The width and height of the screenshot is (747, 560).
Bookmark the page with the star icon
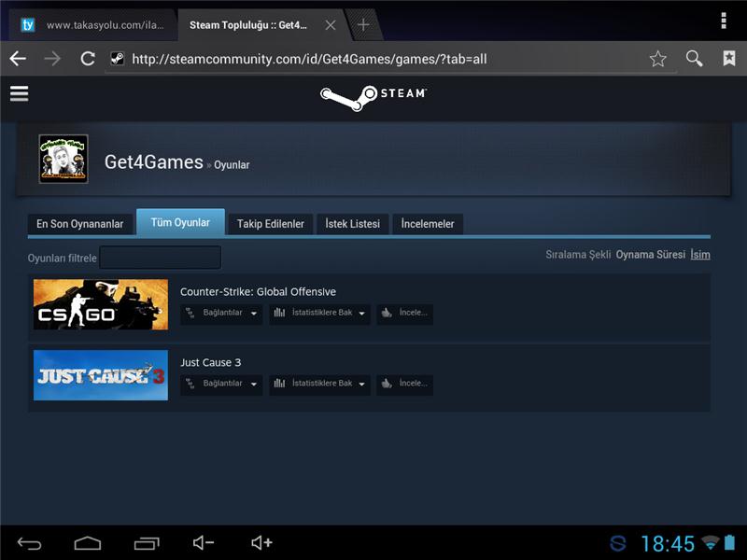point(657,59)
